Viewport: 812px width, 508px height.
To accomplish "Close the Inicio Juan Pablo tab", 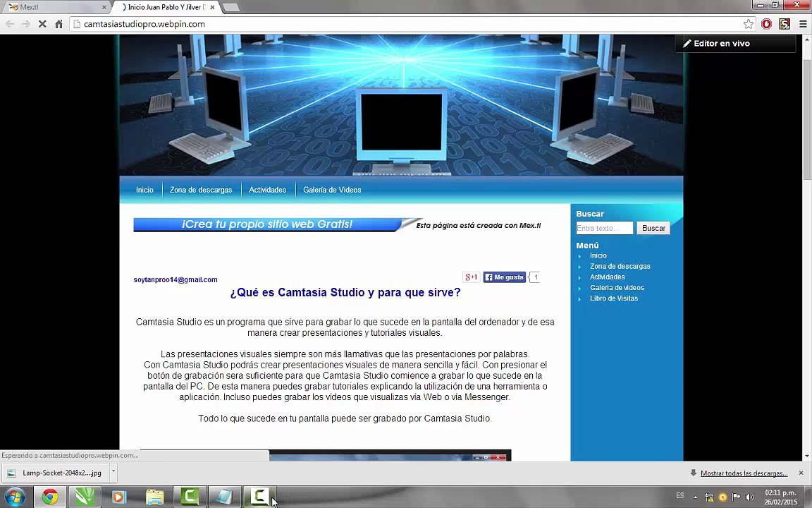I will tap(212, 7).
